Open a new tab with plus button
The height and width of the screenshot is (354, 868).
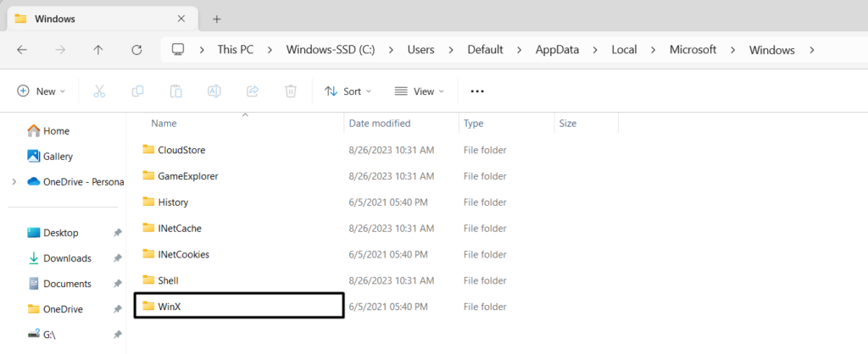pos(217,19)
